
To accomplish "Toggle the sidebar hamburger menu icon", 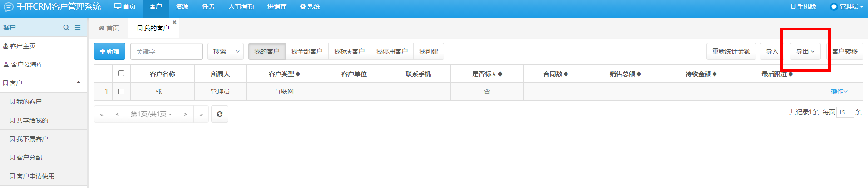I will pyautogui.click(x=78, y=28).
